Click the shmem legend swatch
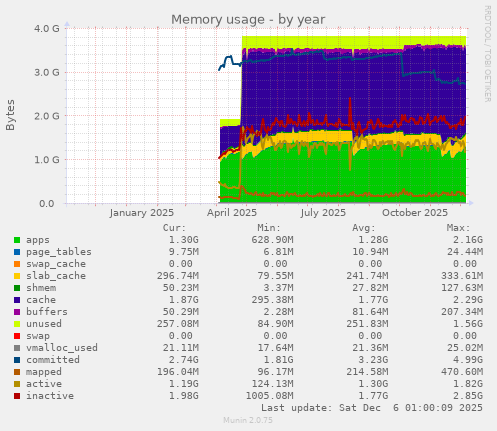497x431 pixels. tap(17, 288)
